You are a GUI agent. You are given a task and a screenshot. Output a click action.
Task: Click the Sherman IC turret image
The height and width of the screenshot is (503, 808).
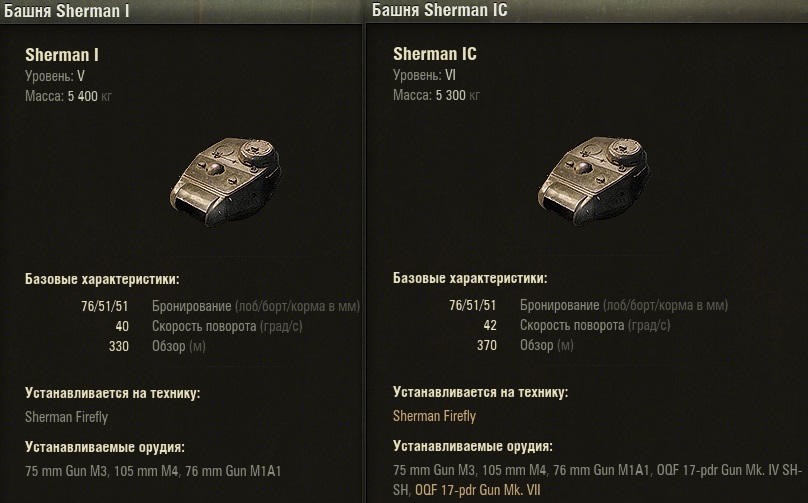pyautogui.click(x=594, y=176)
